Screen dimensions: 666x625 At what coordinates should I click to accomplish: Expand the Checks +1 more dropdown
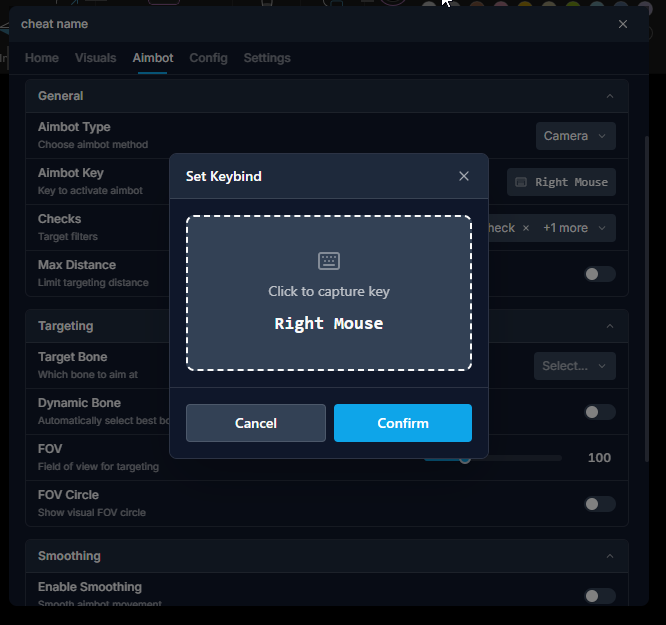click(x=602, y=228)
